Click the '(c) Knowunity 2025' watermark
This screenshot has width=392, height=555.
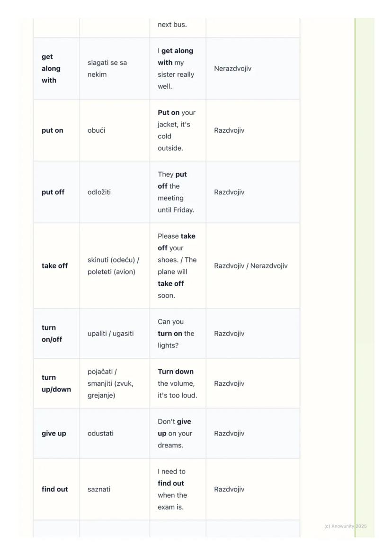(345, 526)
